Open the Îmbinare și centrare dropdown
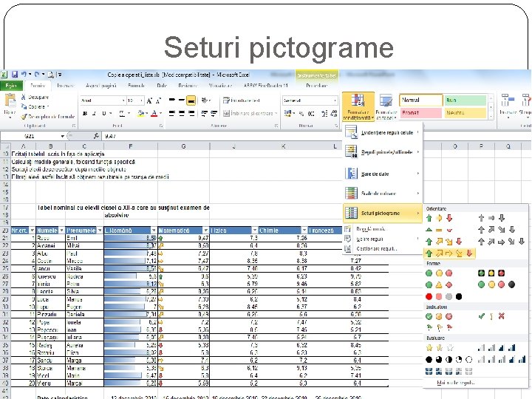The height and width of the screenshot is (399, 532). (x=276, y=113)
